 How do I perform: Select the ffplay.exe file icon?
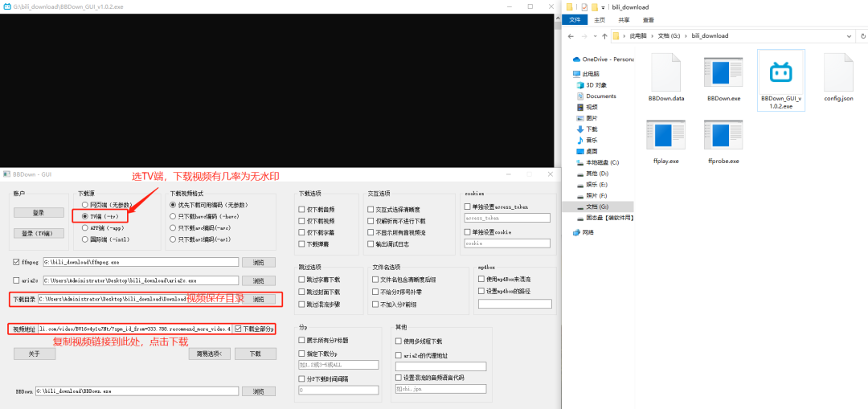click(x=666, y=142)
